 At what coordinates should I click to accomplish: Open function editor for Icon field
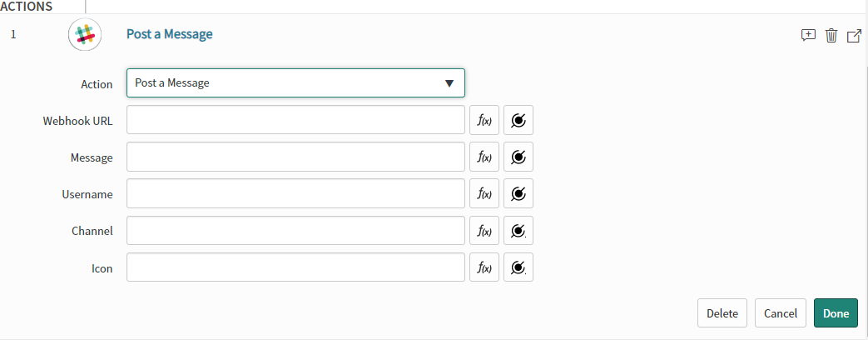[x=484, y=267]
